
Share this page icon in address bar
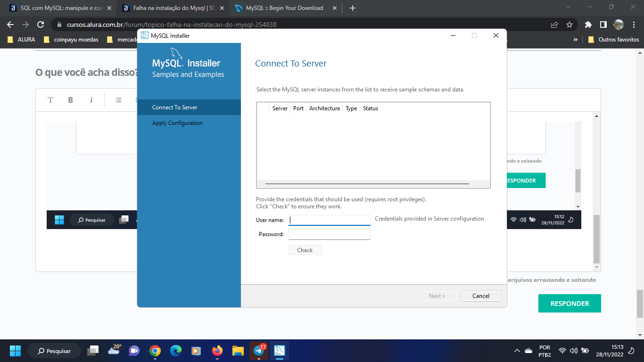554,25
